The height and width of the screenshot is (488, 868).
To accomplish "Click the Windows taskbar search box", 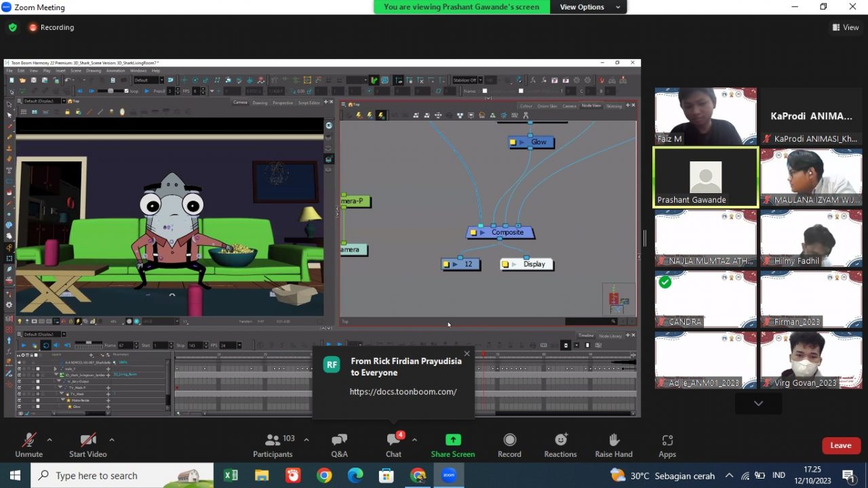I will [x=122, y=476].
